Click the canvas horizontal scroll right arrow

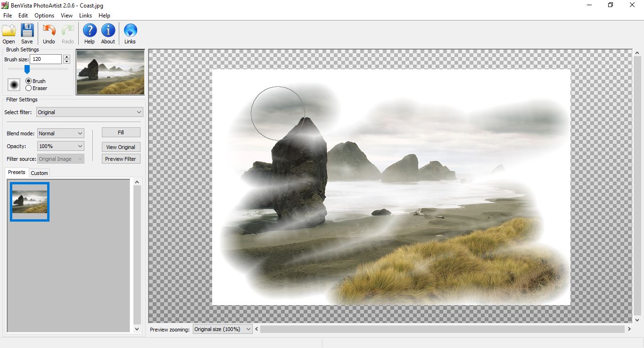point(629,329)
